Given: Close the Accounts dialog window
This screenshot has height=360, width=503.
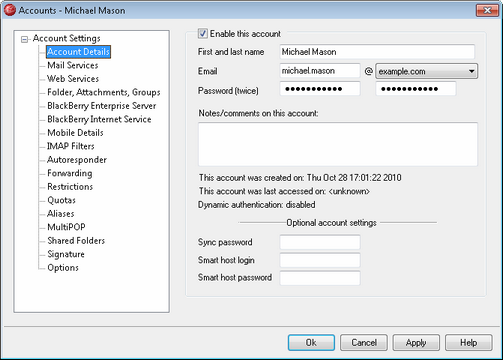Looking at the screenshot, I should coord(487,10).
